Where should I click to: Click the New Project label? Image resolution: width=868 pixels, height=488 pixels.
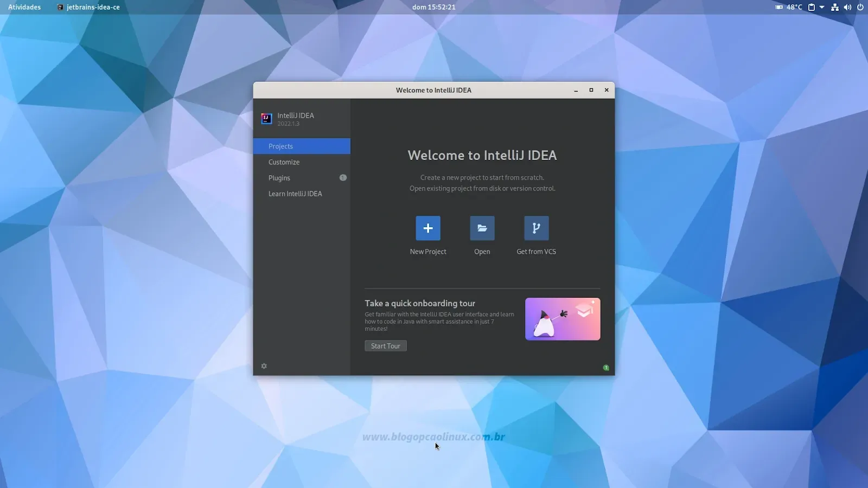[x=428, y=252]
